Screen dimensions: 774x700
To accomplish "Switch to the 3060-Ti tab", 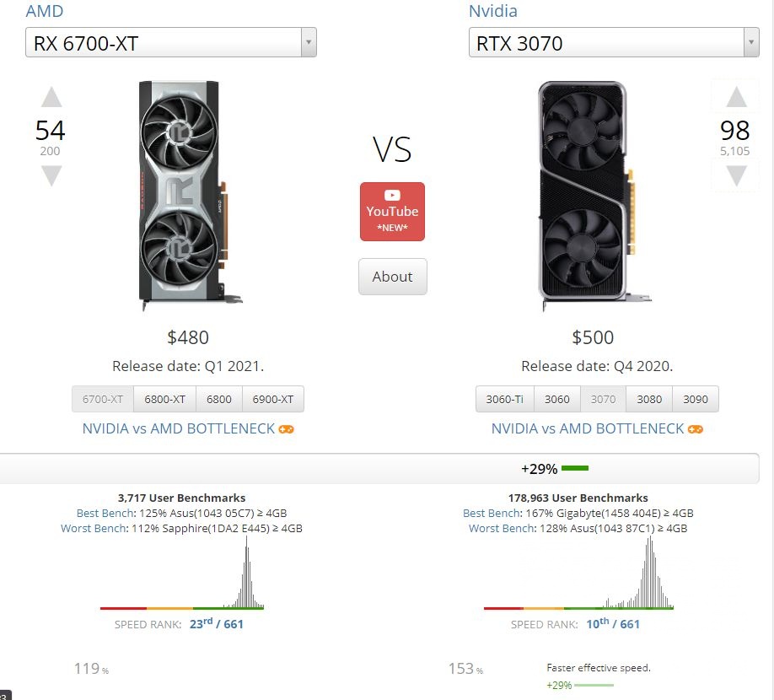I will coord(504,399).
